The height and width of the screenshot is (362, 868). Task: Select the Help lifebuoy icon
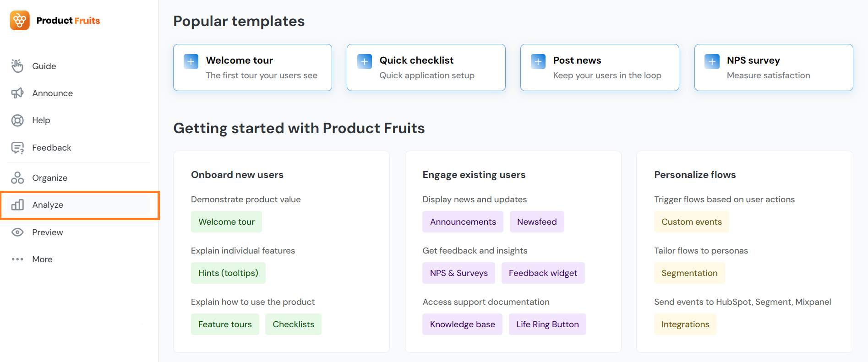[17, 120]
